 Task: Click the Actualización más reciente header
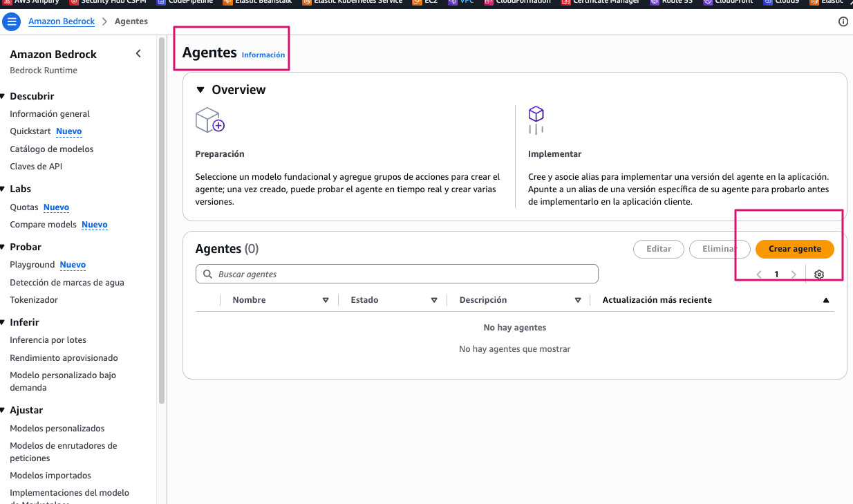tap(657, 300)
